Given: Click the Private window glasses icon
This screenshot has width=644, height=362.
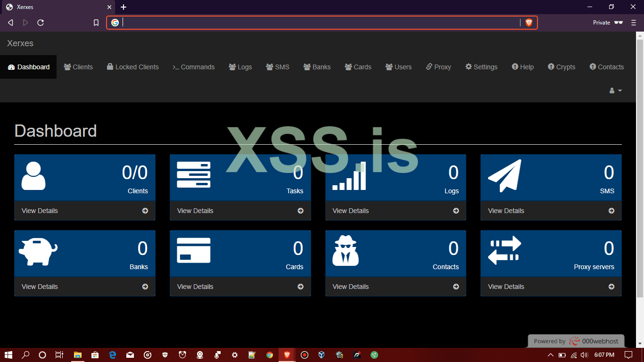Looking at the screenshot, I should 619,23.
